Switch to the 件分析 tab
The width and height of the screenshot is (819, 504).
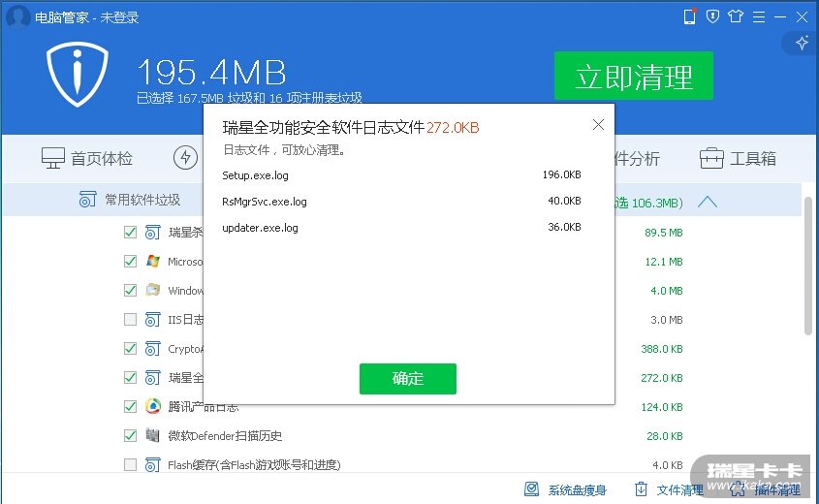click(637, 158)
